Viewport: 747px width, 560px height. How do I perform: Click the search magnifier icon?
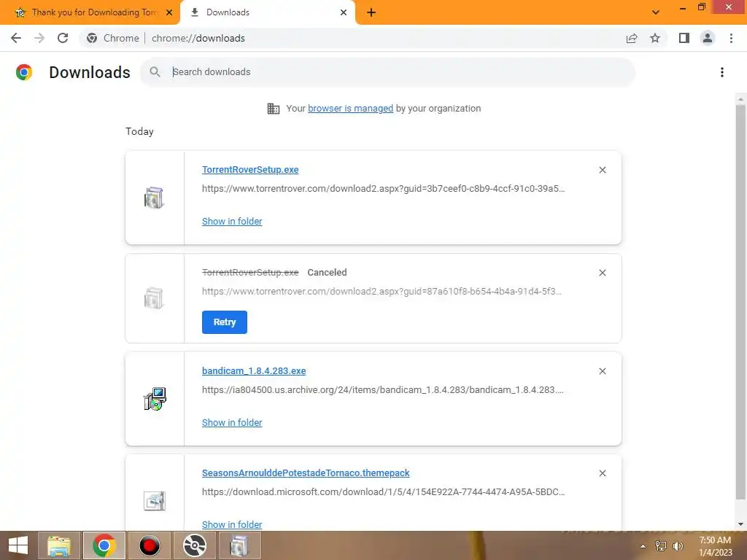tap(155, 72)
